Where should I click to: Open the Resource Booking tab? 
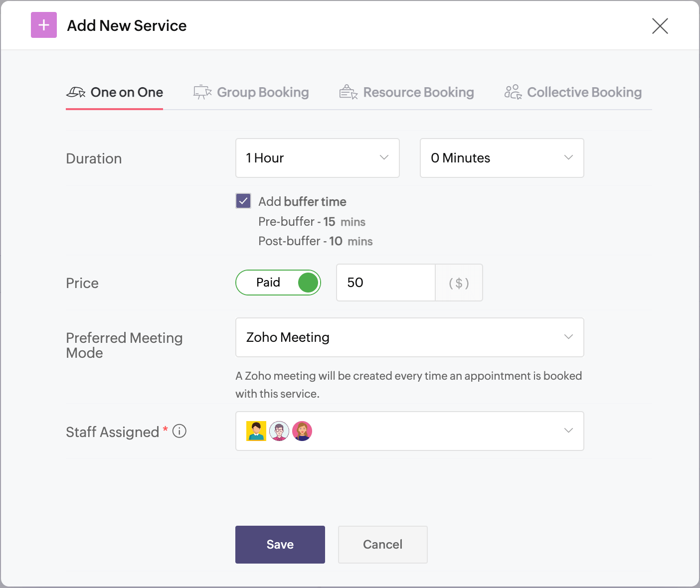(406, 92)
